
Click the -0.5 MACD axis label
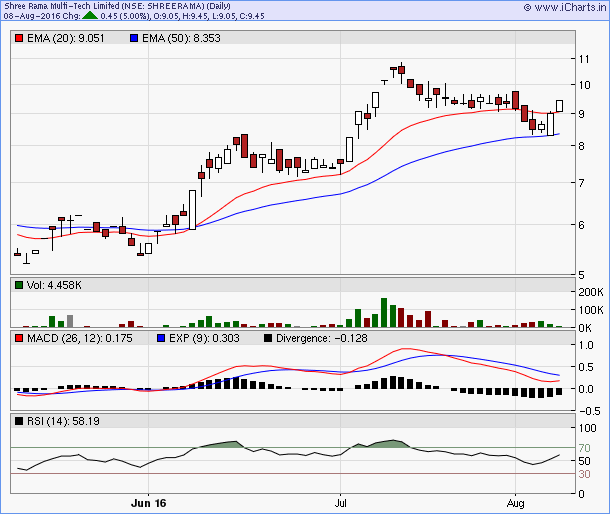click(590, 411)
